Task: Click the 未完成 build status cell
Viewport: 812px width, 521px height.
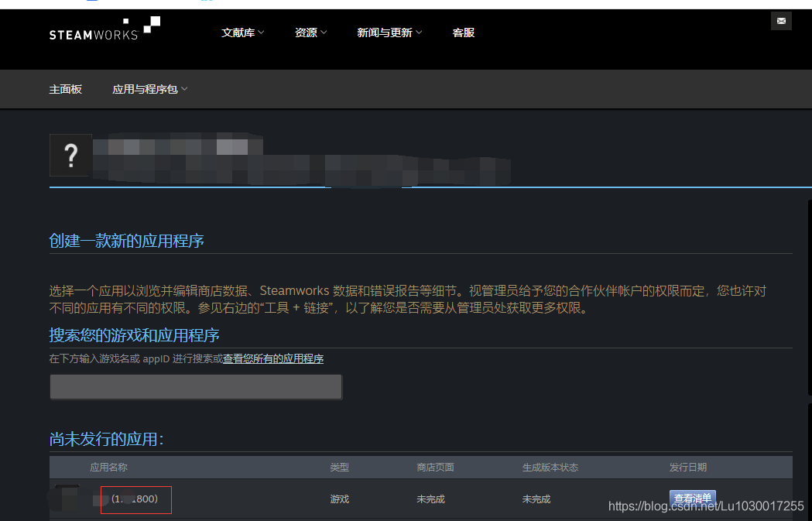Action: pos(536,499)
